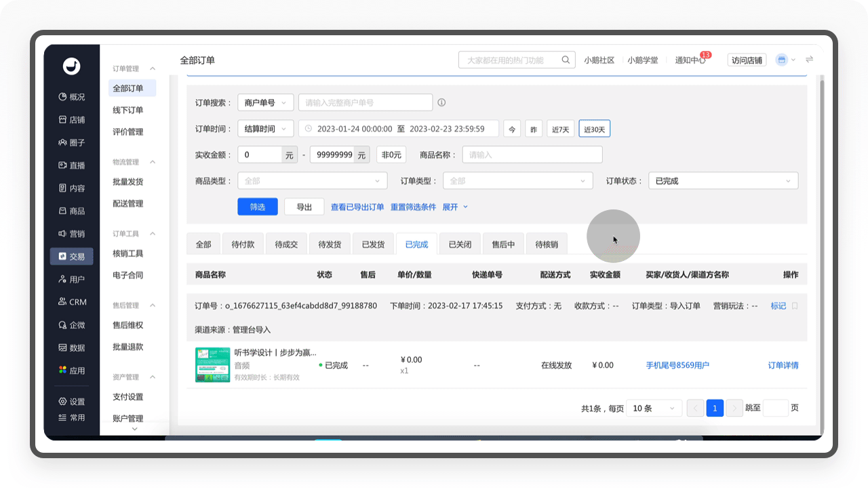Click the 商品名称 input field

(532, 155)
